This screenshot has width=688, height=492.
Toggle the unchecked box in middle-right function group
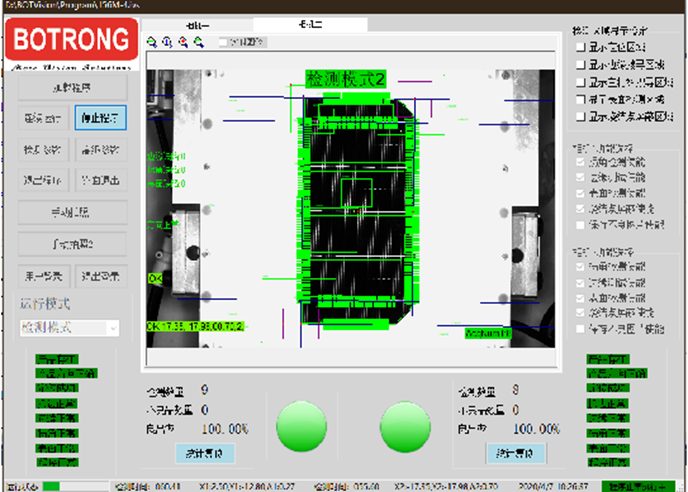580,225
